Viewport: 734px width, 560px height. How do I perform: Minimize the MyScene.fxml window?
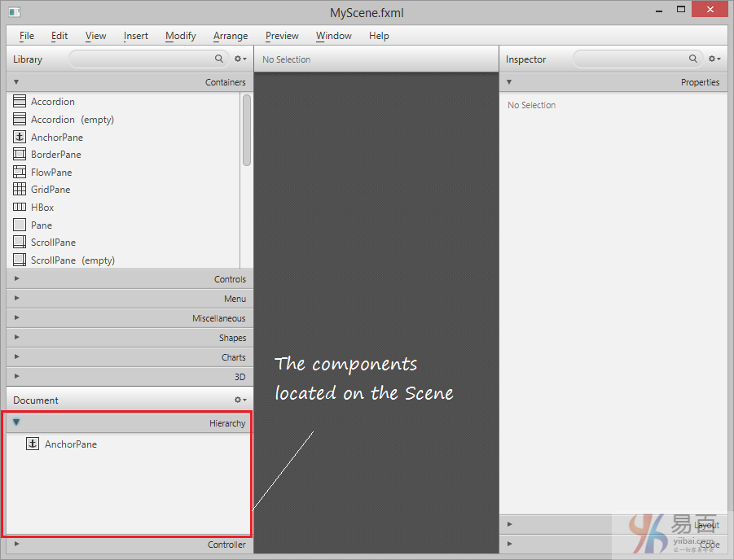tap(659, 10)
